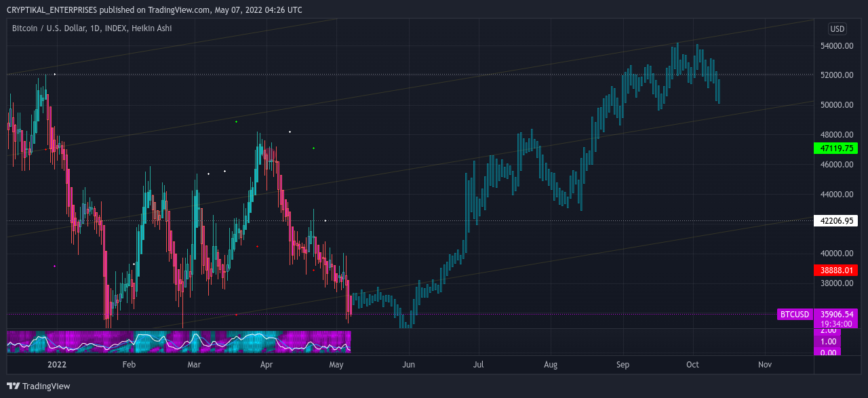Click the BTCUSD symbol label
This screenshot has width=868, height=398.
point(795,315)
